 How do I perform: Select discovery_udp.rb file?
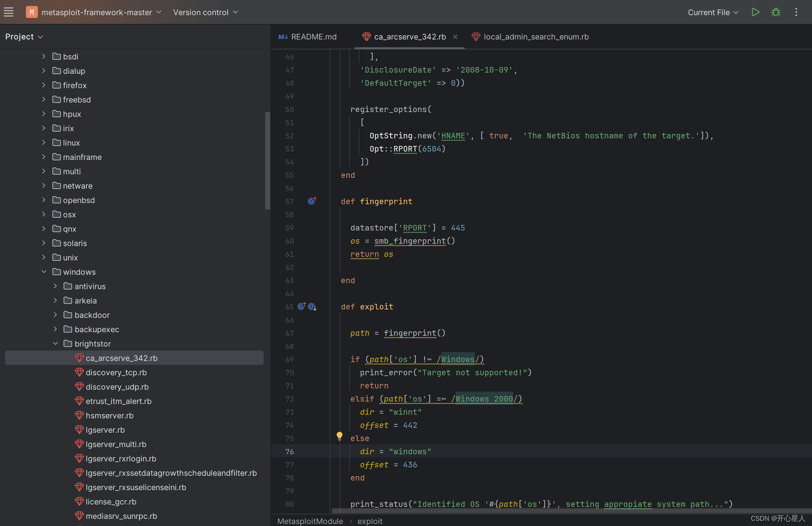(117, 386)
